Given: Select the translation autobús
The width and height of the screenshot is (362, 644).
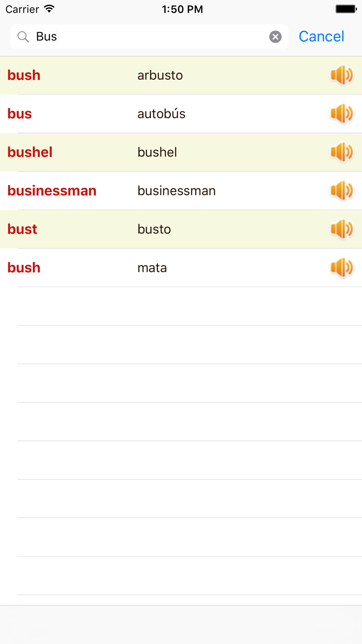Looking at the screenshot, I should (161, 114).
